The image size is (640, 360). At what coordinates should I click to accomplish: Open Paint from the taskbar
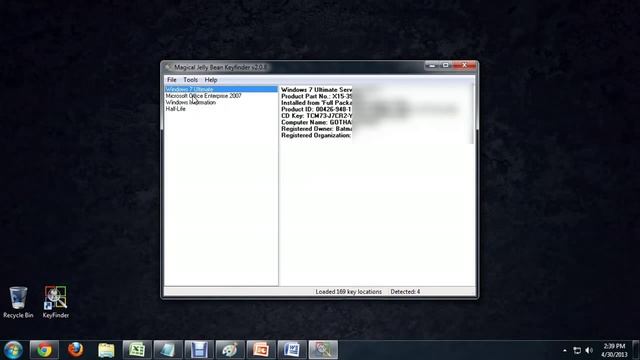(230, 350)
